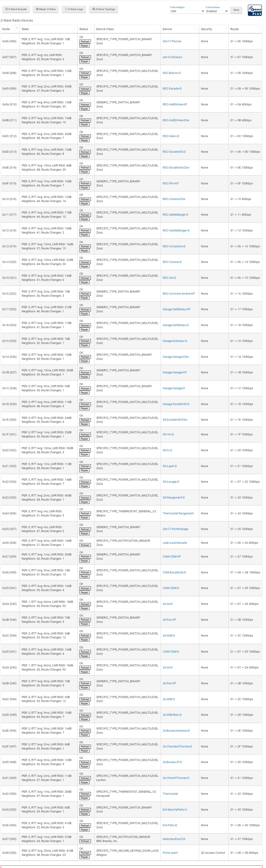Open the Z-Wave Topology view
Viewport: 266px width, 868px height.
pos(103,9)
